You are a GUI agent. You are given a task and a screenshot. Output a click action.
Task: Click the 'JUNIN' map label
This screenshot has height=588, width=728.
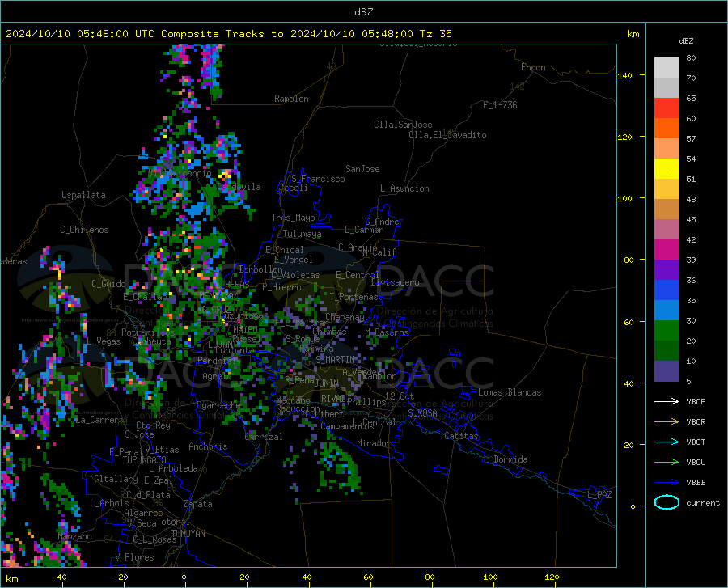tap(327, 383)
